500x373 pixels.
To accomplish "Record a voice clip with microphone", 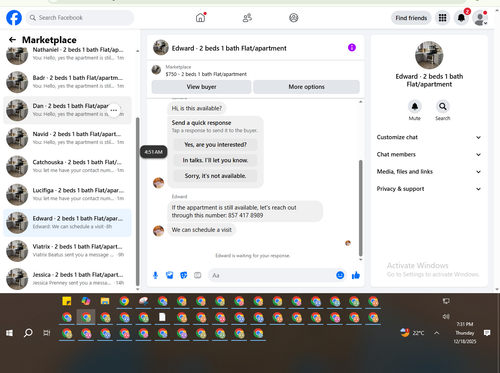I will click(155, 275).
